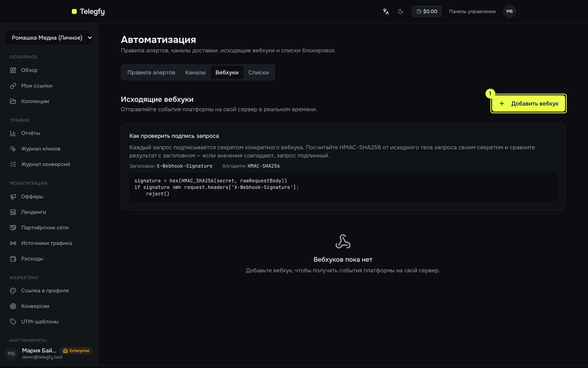Open Панель управления link
The width and height of the screenshot is (588, 368).
click(x=472, y=11)
